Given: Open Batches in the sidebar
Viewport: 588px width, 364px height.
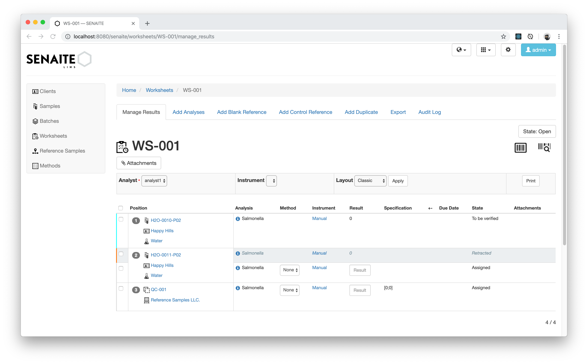Looking at the screenshot, I should 49,121.
